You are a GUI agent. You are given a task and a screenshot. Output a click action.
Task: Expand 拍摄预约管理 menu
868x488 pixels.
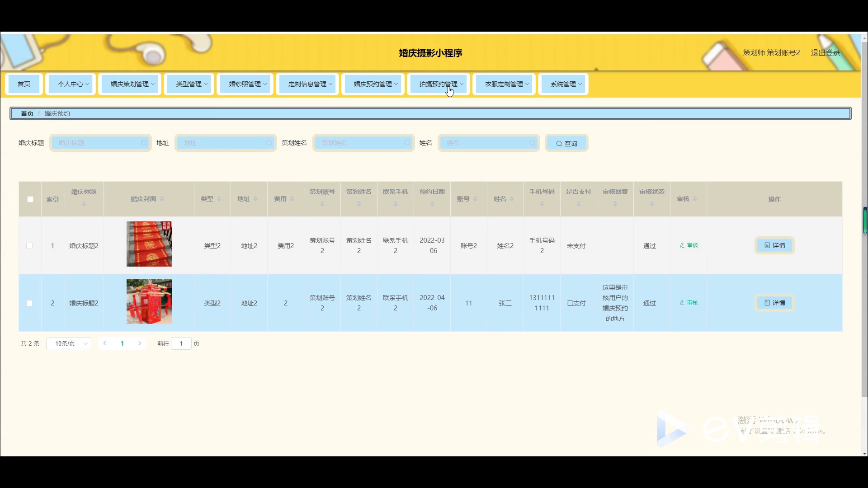(439, 84)
